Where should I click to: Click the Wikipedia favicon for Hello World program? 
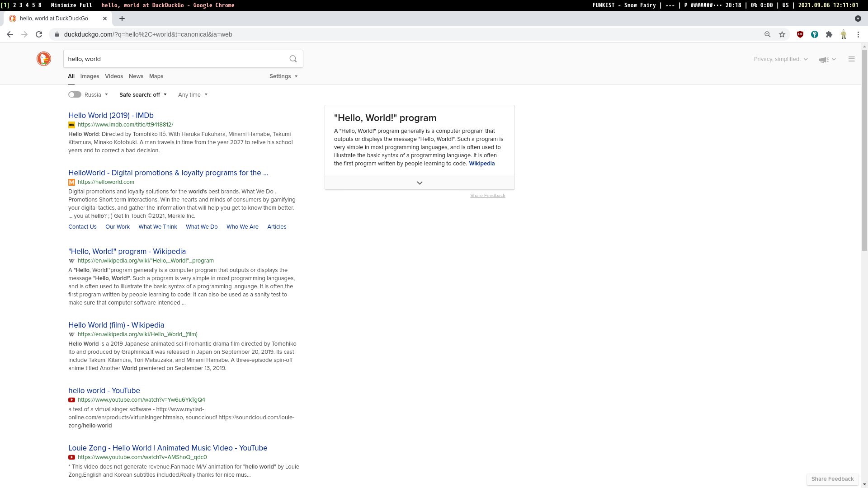(x=71, y=261)
